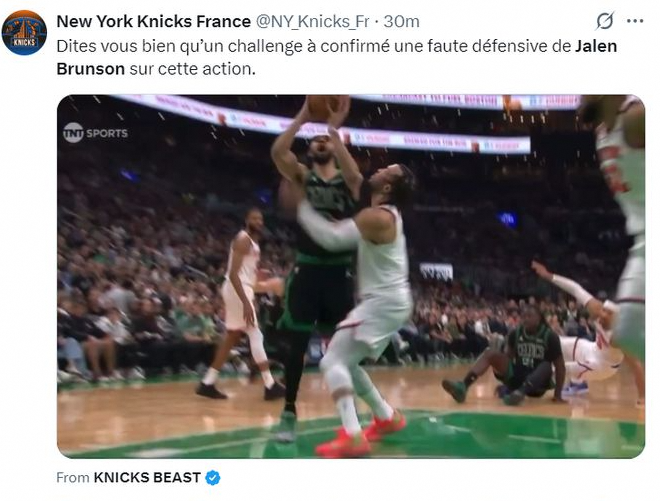
Task: Open the post via the 30m timestamp
Action: pos(402,21)
